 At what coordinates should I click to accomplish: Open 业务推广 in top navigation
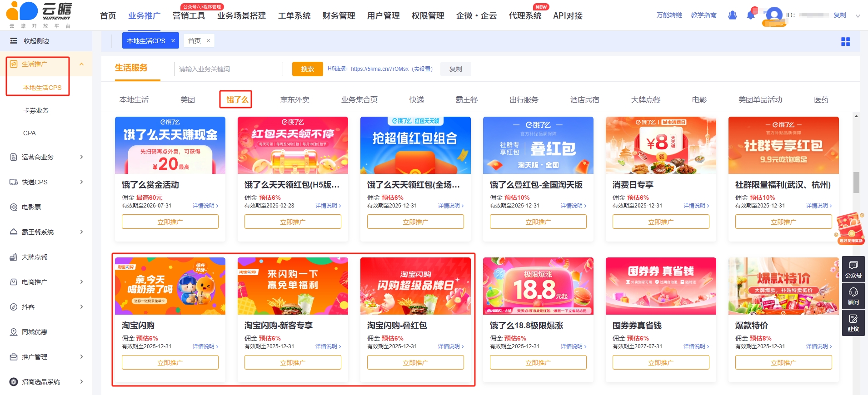pos(145,16)
